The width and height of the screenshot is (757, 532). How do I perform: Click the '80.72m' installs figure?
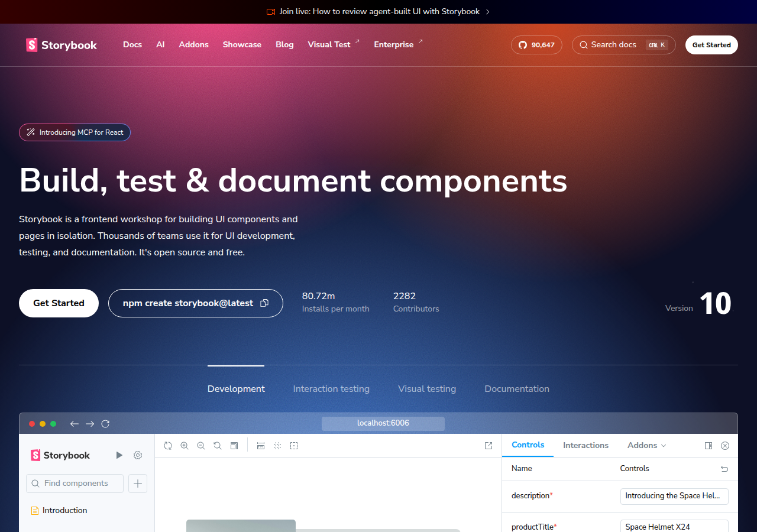tap(319, 296)
